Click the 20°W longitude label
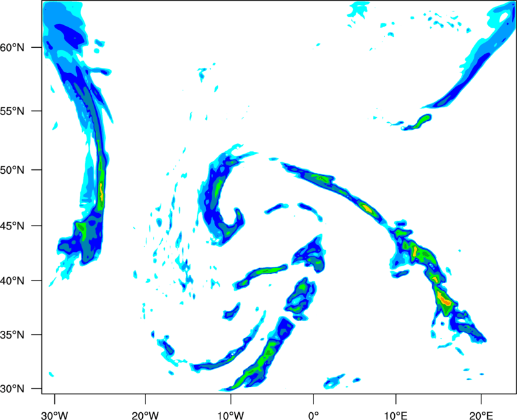 (x=145, y=415)
